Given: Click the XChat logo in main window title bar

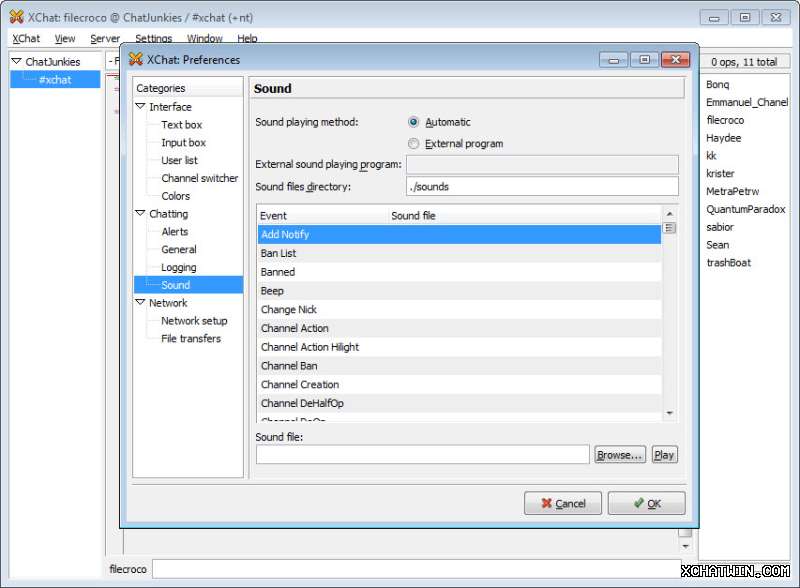Looking at the screenshot, I should 16,16.
